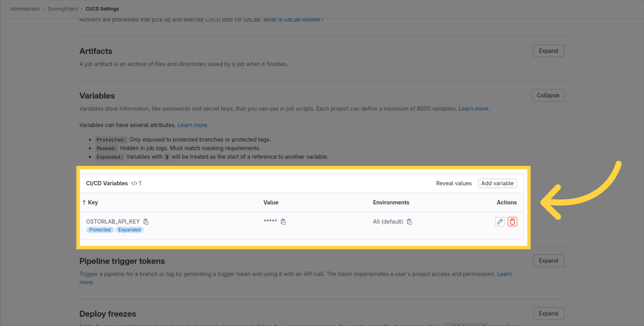Reveal values of CI/CD variables
The height and width of the screenshot is (326, 644).
[453, 183]
